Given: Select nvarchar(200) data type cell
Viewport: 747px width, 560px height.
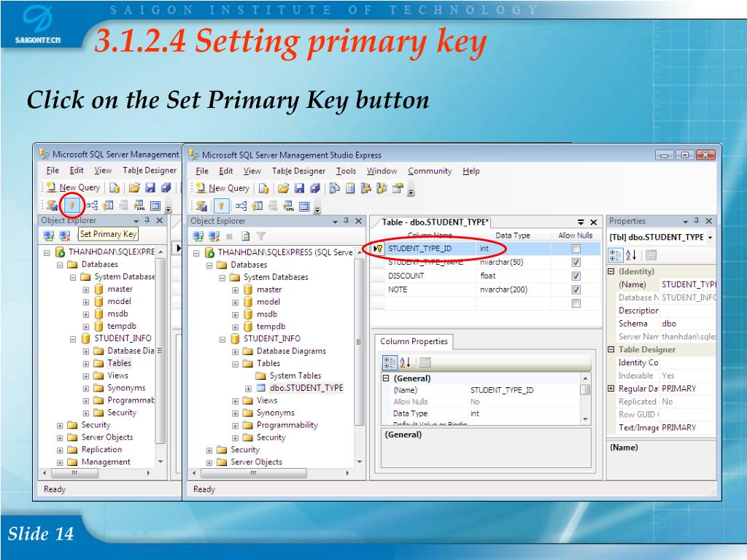Looking at the screenshot, I should pyautogui.click(x=513, y=290).
